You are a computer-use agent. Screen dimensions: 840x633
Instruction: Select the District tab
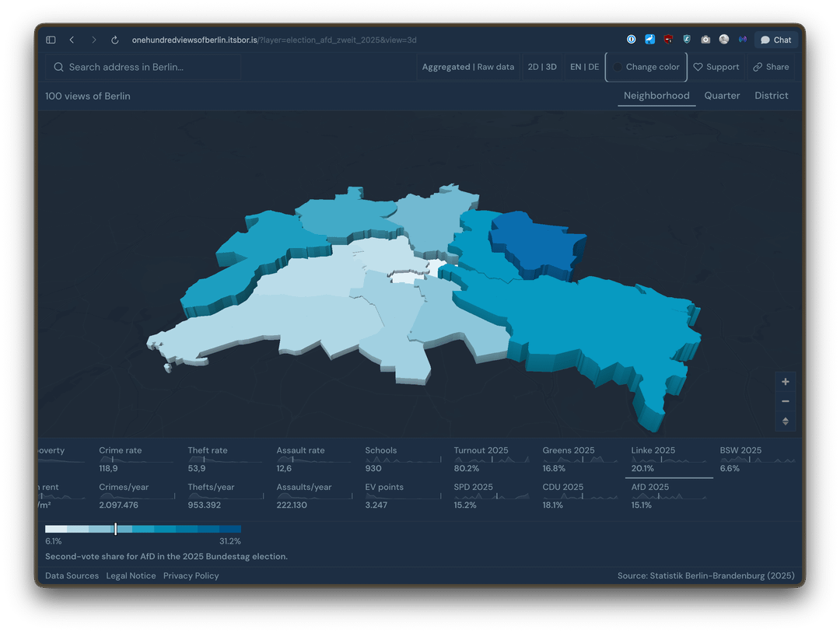click(x=771, y=96)
